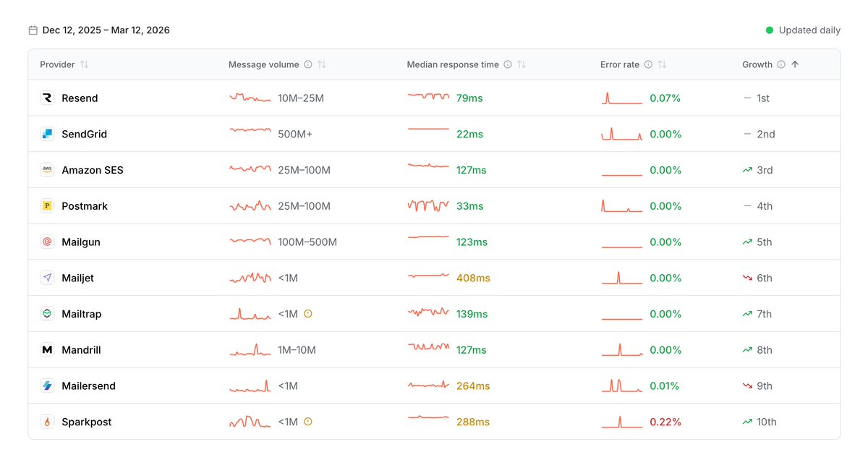The image size is (868, 468).
Task: Click the Resend provider name
Action: [x=80, y=98]
